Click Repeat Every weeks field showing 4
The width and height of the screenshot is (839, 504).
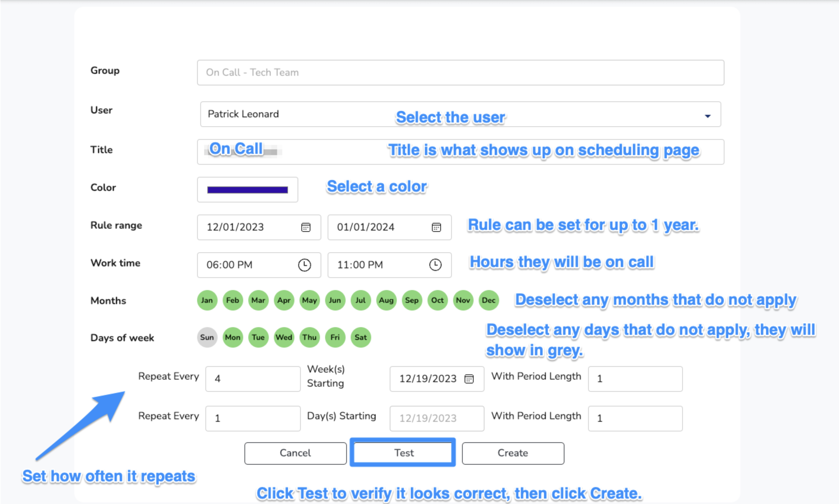[x=252, y=379]
